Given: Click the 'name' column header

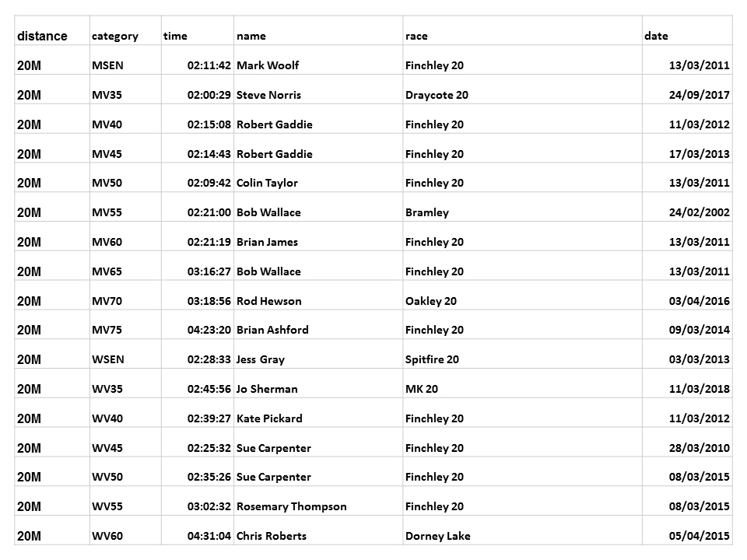Looking at the screenshot, I should (x=251, y=36).
